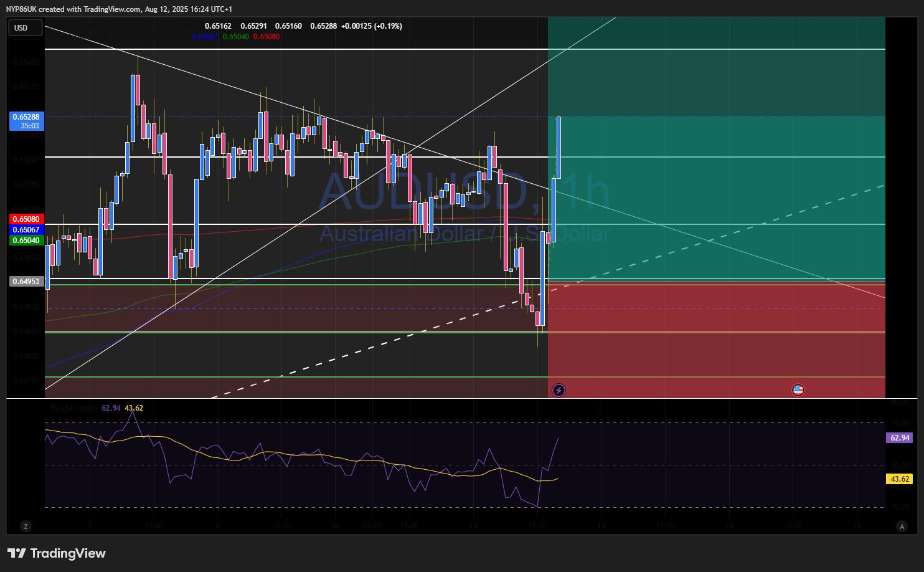The width and height of the screenshot is (924, 572).
Task: Click the green 0.65040 moving average legend value
Action: pos(236,37)
